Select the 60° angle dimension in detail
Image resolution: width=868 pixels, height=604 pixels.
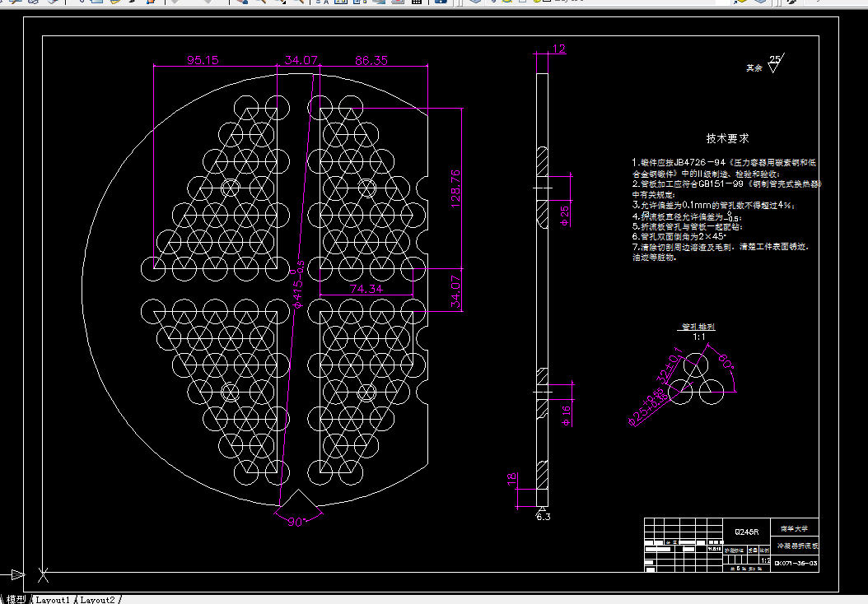point(727,362)
